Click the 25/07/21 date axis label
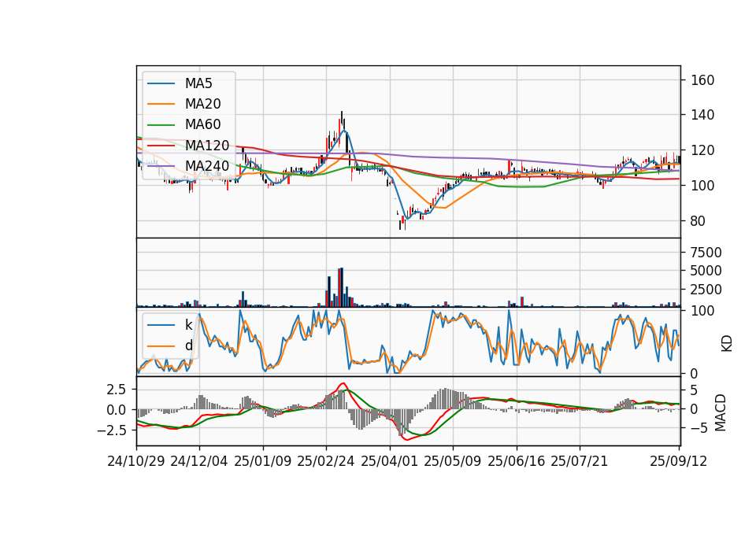 pos(580,461)
